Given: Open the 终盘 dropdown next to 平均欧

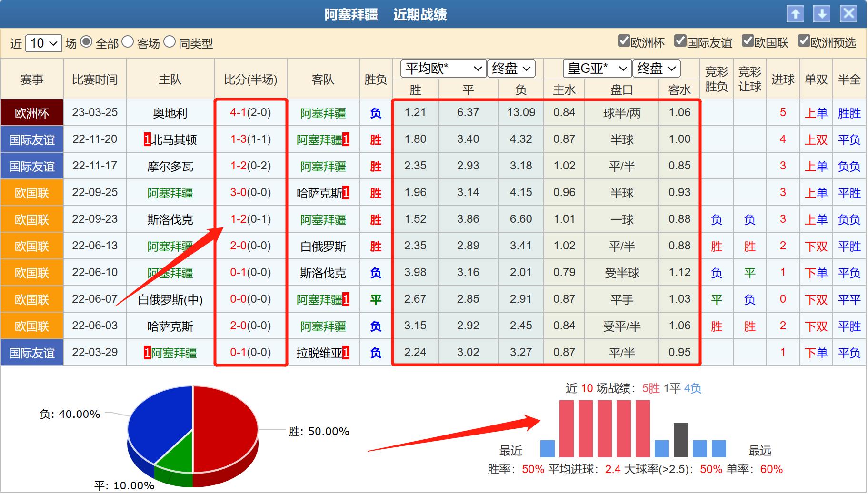Looking at the screenshot, I should (511, 69).
